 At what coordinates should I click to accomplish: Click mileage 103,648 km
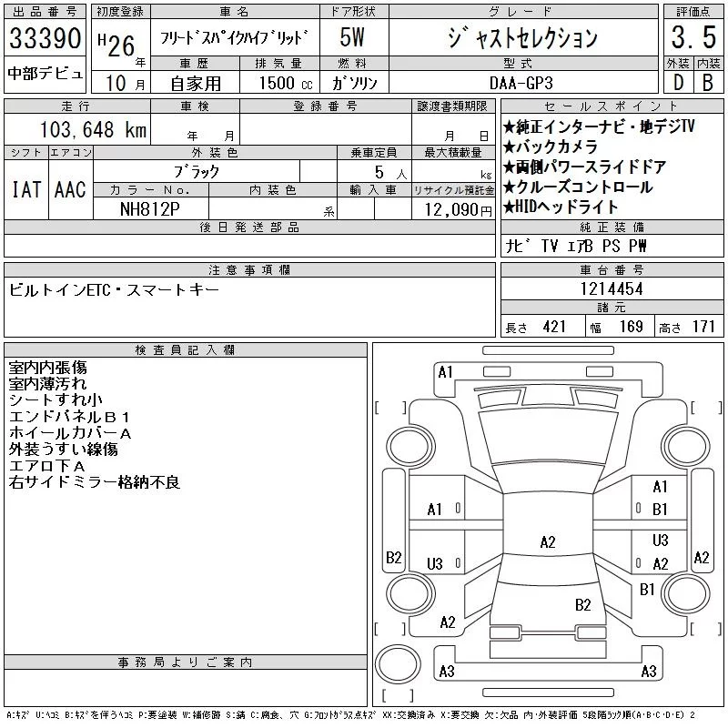pos(93,129)
